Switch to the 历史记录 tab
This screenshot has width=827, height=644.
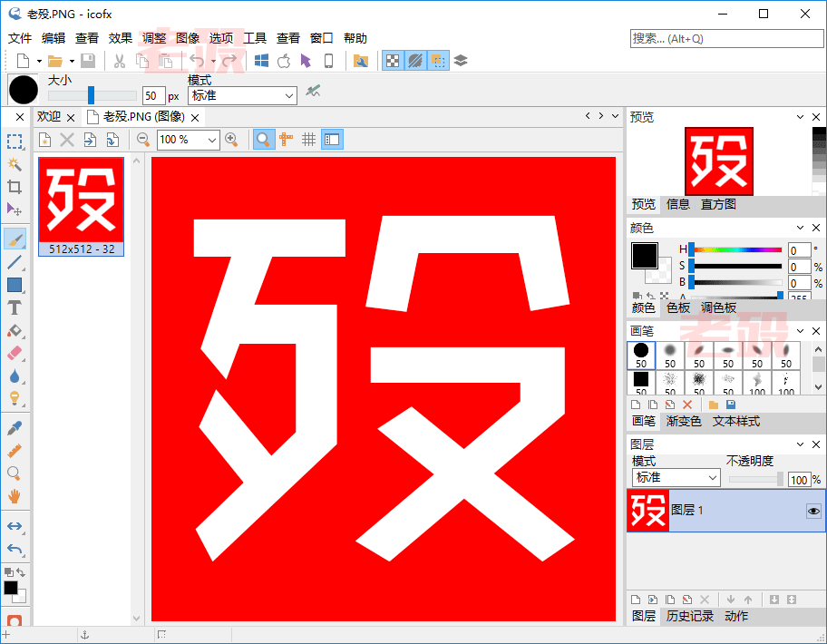click(690, 616)
